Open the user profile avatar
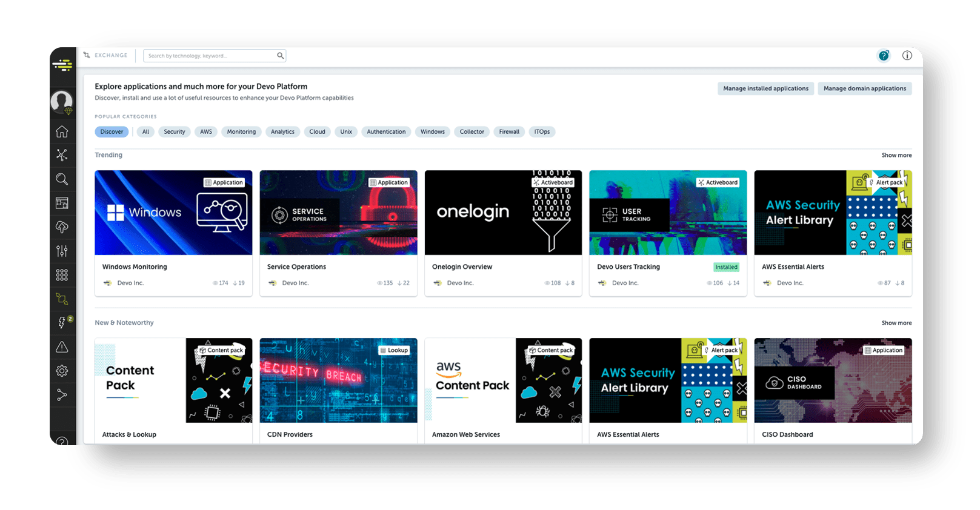The image size is (980, 510). coord(62,101)
